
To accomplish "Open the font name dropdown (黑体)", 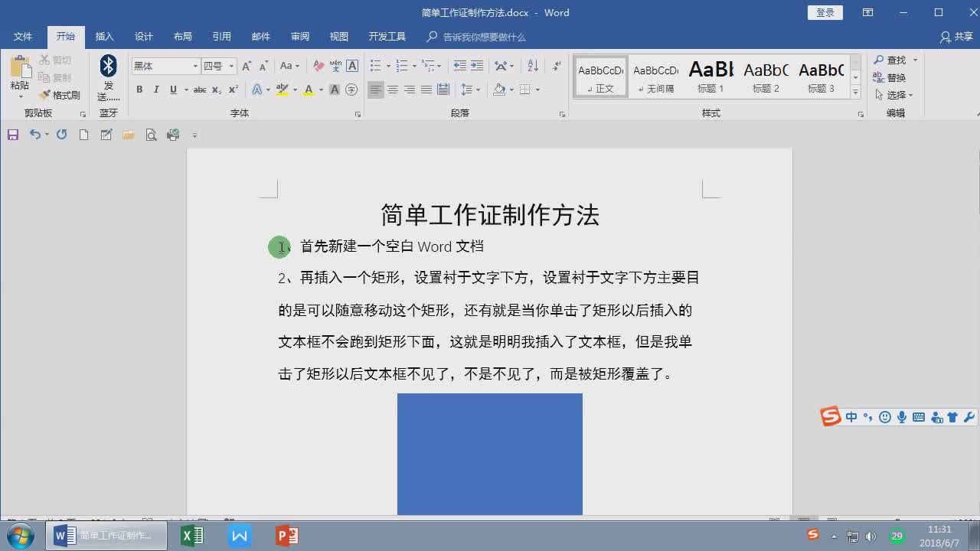I will tap(195, 67).
